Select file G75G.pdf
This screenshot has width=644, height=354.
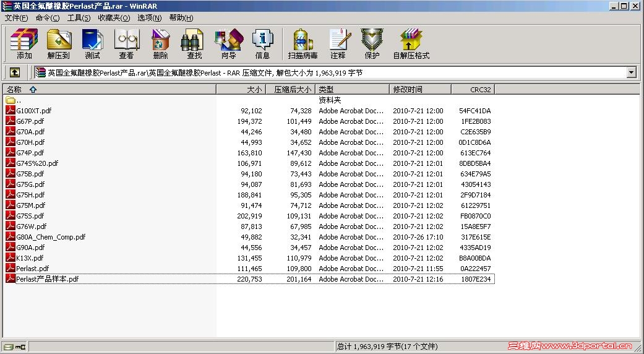pyautogui.click(x=30, y=184)
